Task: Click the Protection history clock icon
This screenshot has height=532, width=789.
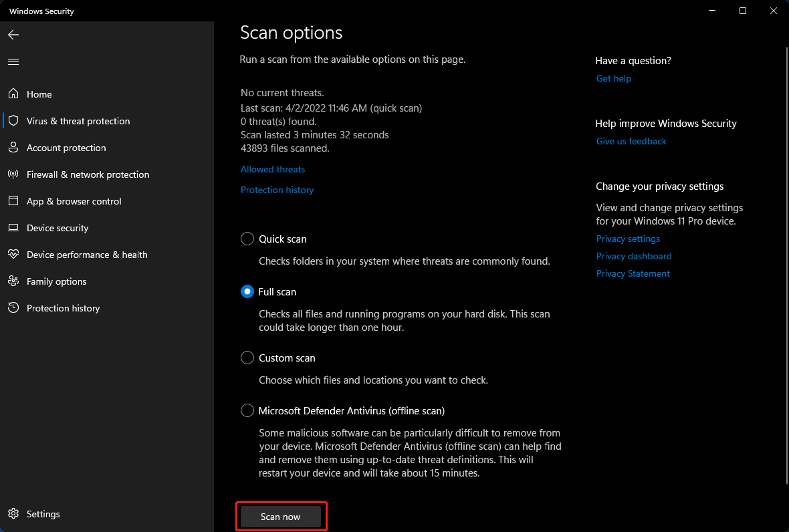Action: pos(14,308)
